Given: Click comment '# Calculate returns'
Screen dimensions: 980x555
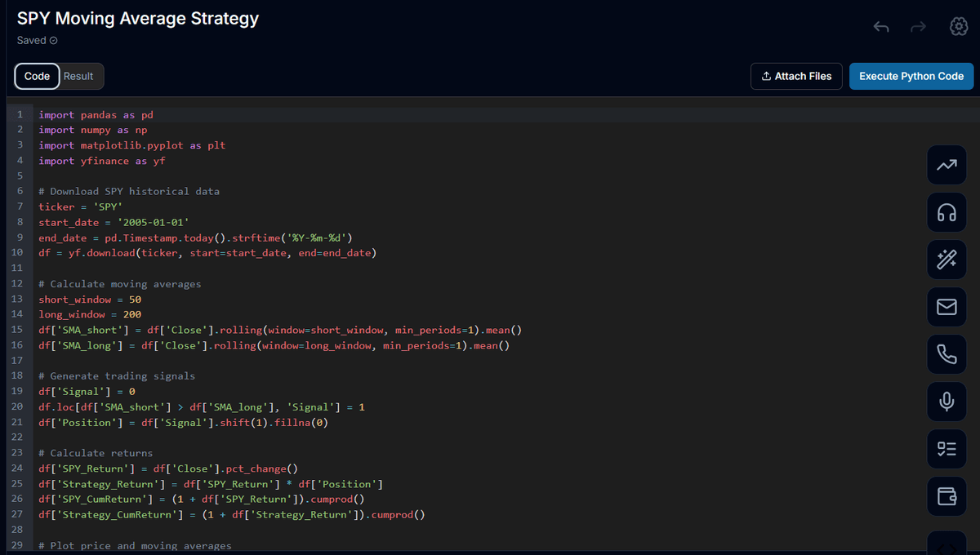Looking at the screenshot, I should 96,453.
